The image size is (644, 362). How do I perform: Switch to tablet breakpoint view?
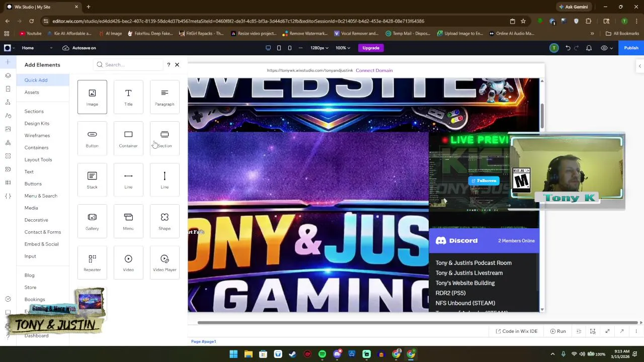click(279, 48)
